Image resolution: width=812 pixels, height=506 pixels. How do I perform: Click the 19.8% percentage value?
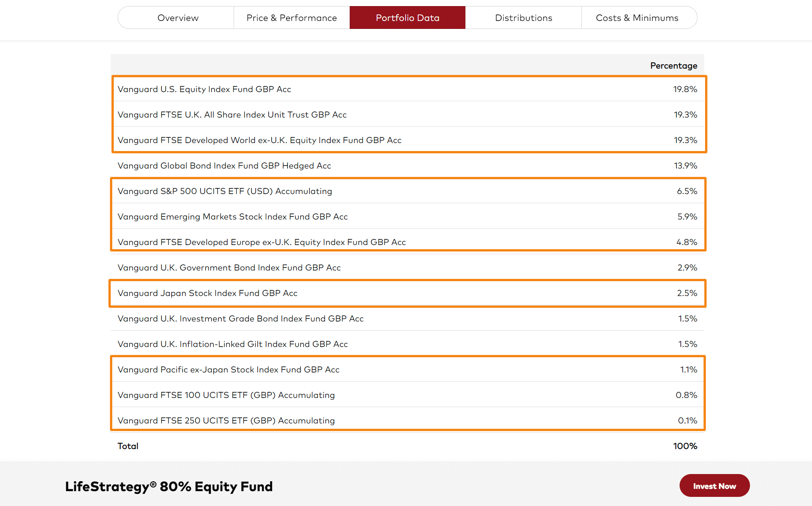pos(685,89)
